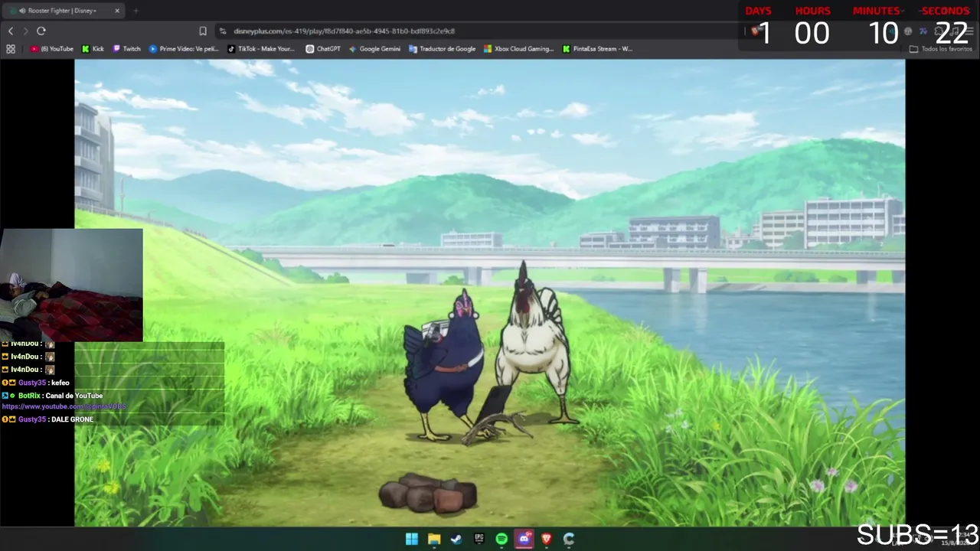Open the youtube.com link in chat
980x551 pixels.
pos(64,406)
